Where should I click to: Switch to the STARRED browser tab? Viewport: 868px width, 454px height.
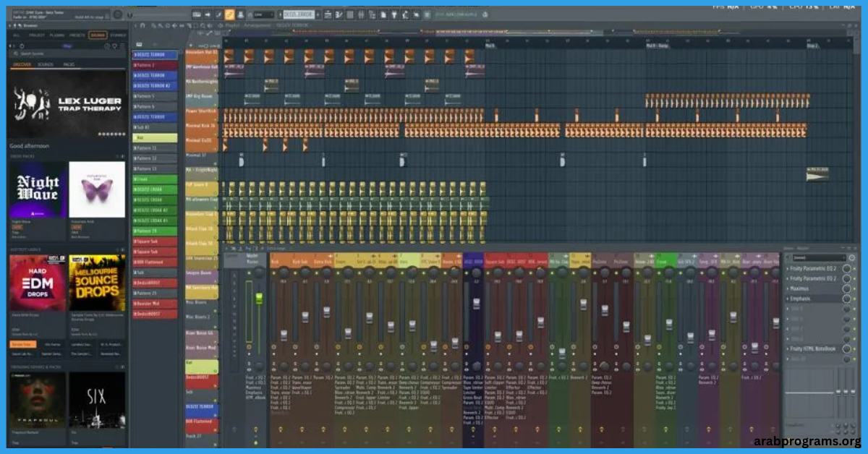118,35
